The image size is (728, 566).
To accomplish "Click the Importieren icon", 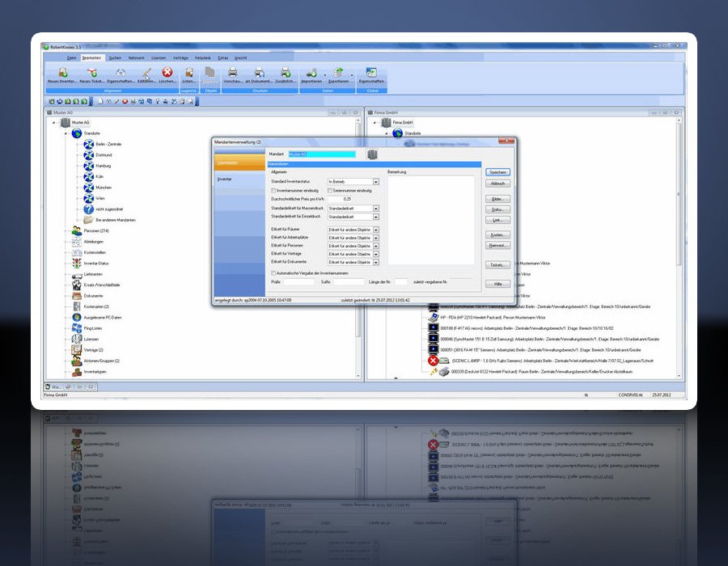I will coord(311,73).
